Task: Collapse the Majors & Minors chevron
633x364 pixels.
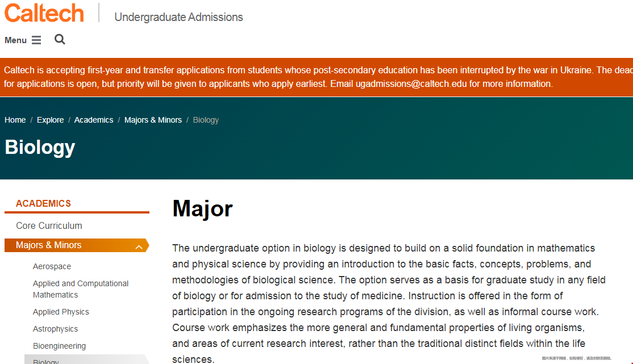Action: coord(139,246)
